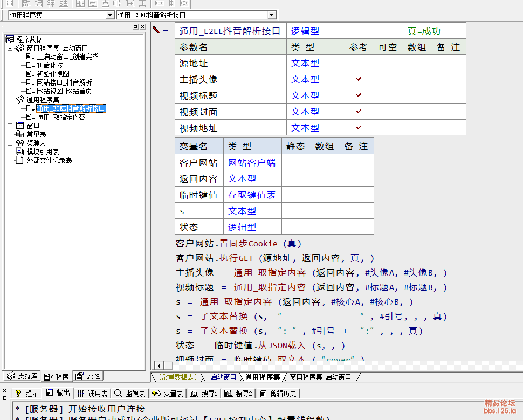Open the [常量数据表] editor tab

[x=177, y=377]
